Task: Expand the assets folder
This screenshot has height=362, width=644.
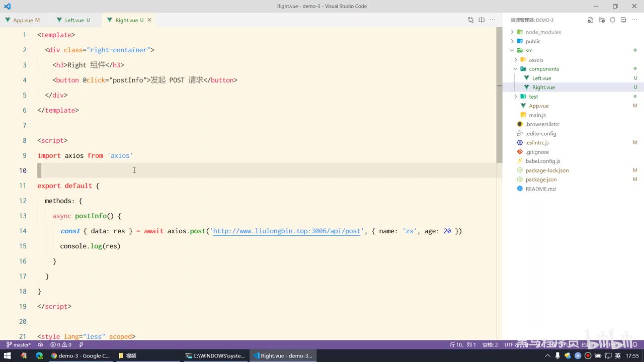Action: (x=536, y=60)
